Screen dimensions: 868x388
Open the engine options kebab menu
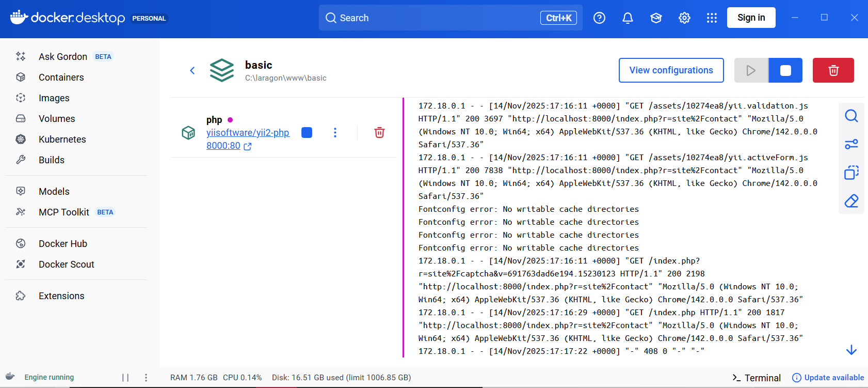click(x=146, y=378)
